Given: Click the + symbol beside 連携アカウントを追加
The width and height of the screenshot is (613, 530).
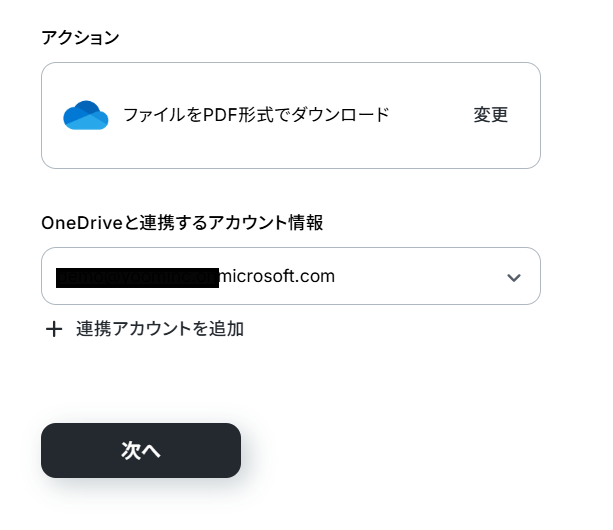Looking at the screenshot, I should [54, 329].
